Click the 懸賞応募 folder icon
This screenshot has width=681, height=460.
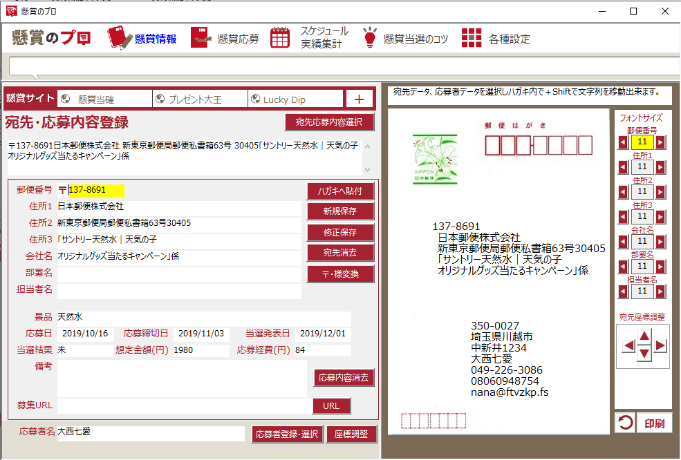click(203, 39)
